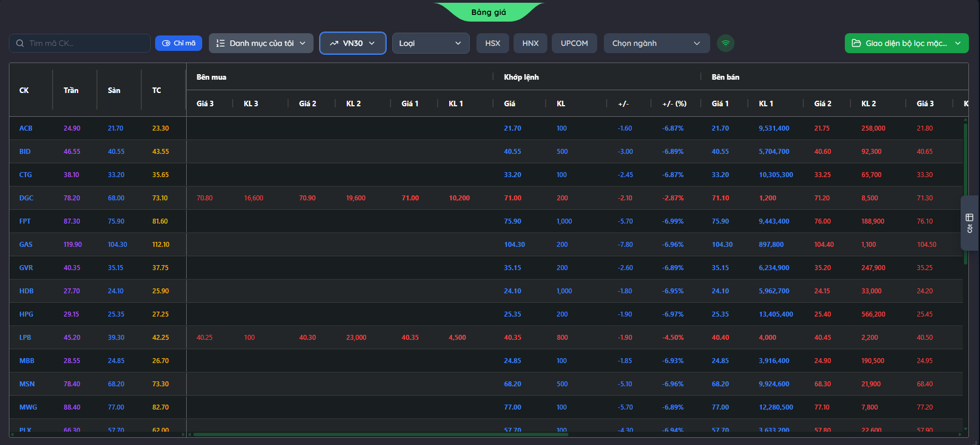Viewport: 980px width, 445px height.
Task: Sort by the CK column header
Action: click(x=24, y=90)
